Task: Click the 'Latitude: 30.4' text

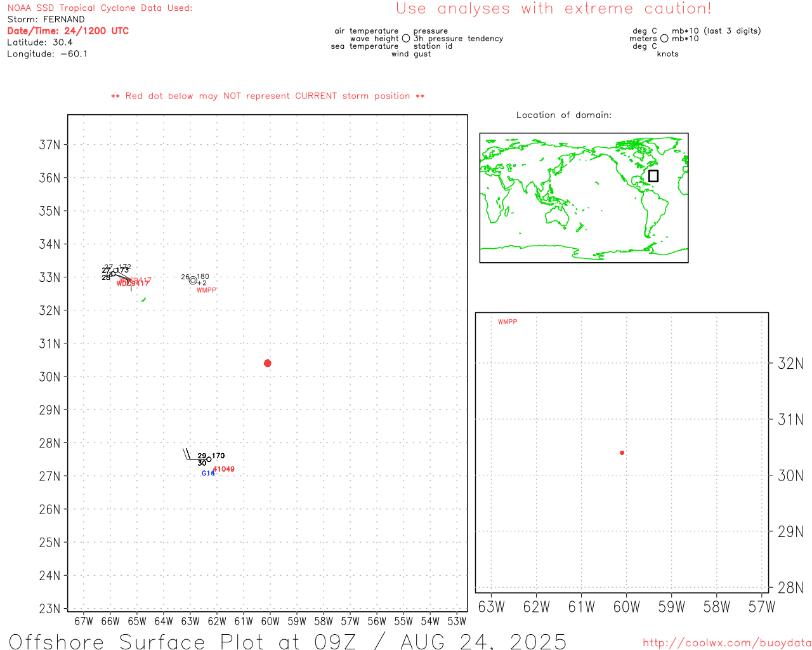Action: coord(40,43)
